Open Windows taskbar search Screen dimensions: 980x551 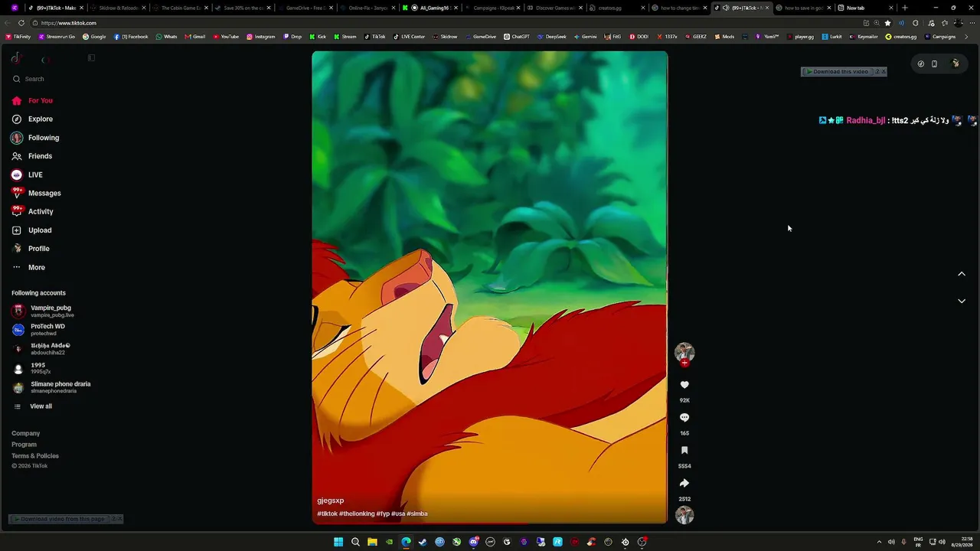pyautogui.click(x=355, y=542)
